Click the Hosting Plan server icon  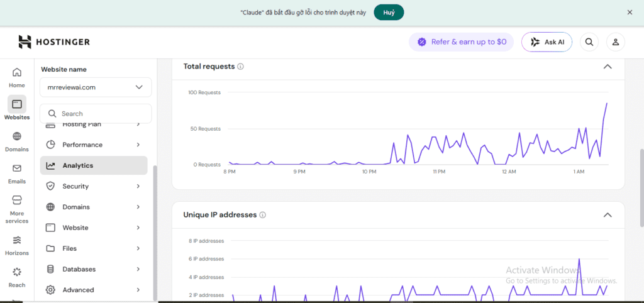click(x=50, y=124)
